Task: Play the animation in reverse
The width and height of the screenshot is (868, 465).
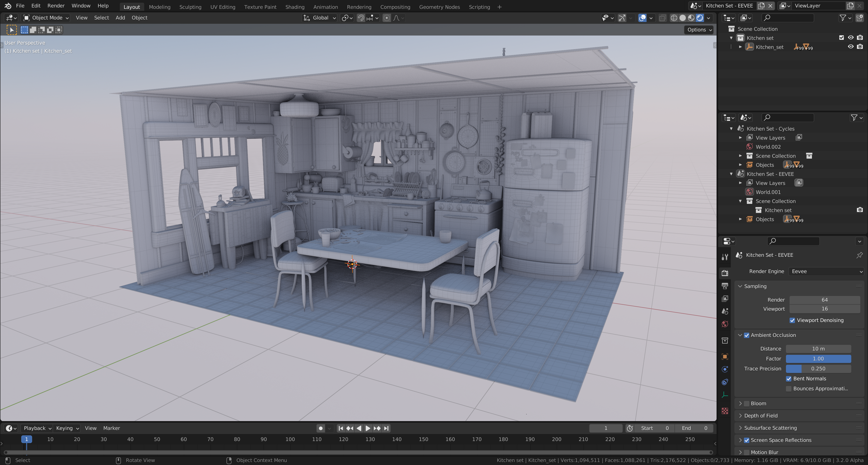Action: pos(359,428)
